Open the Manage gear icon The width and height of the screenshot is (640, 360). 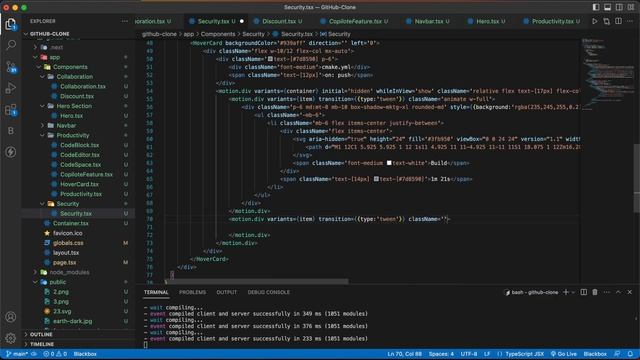point(11,338)
